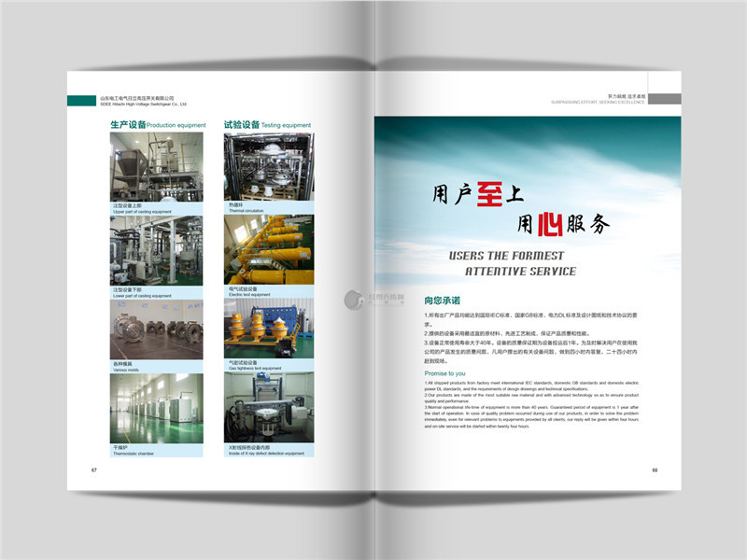Click the 试验设备 Testing equipment heading
The image size is (747, 560).
[x=267, y=124]
